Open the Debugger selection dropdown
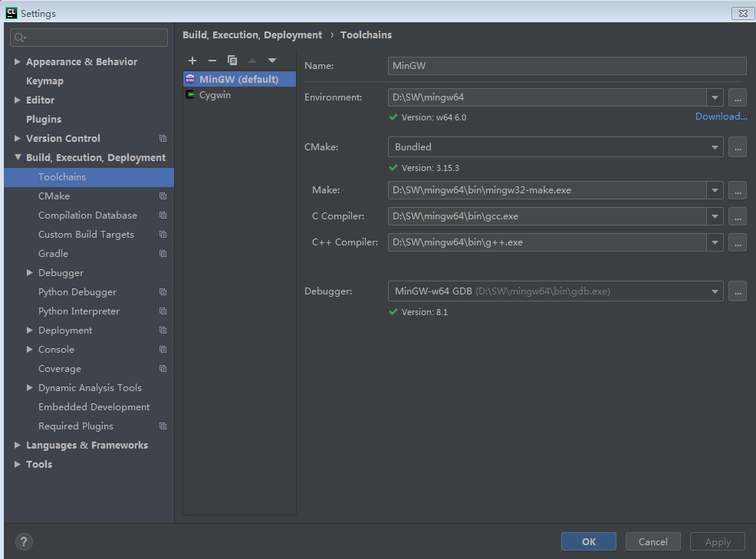This screenshot has width=756, height=559. click(714, 291)
